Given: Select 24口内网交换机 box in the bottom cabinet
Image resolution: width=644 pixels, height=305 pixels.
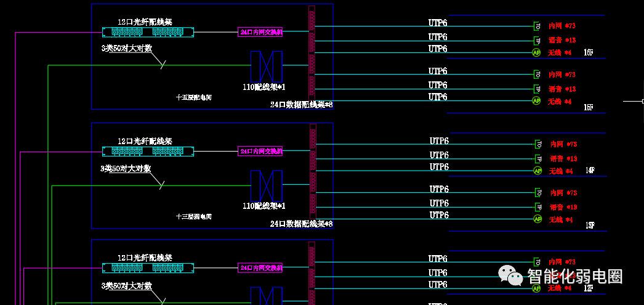Looking at the screenshot, I should [x=260, y=268].
